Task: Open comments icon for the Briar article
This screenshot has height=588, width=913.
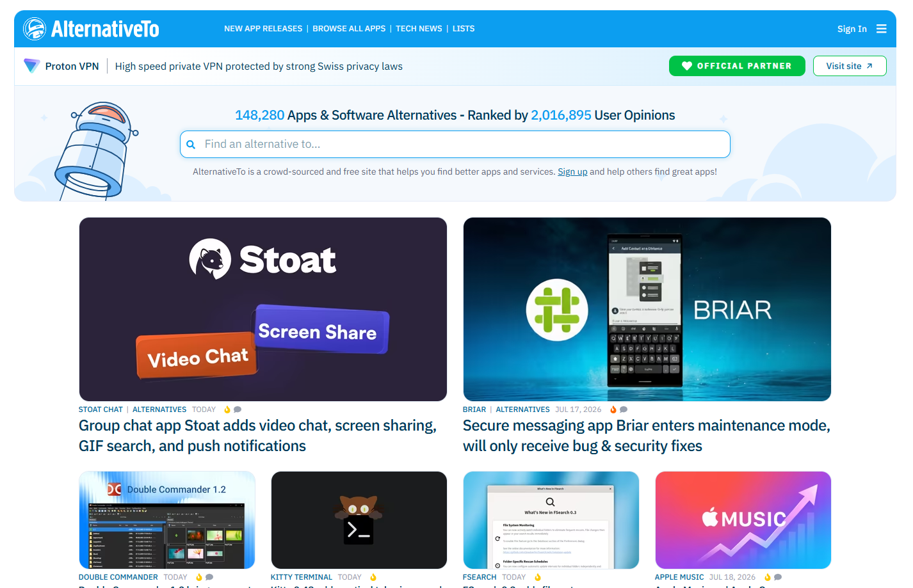Action: (x=624, y=409)
